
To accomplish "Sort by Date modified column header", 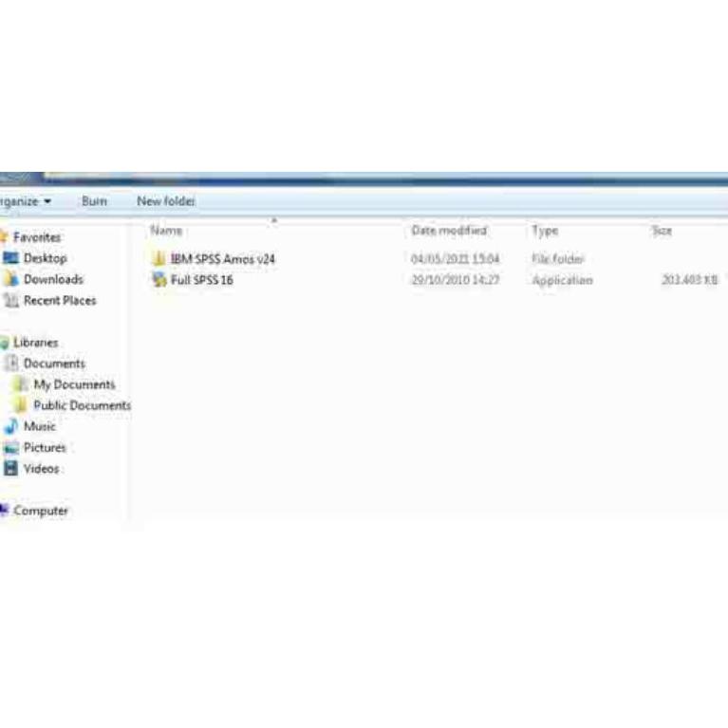I will [449, 231].
